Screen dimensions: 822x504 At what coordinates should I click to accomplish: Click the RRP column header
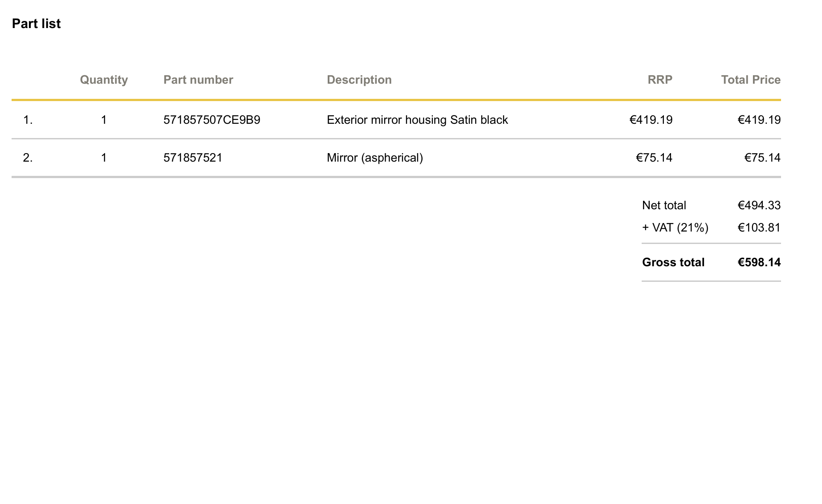pos(660,80)
